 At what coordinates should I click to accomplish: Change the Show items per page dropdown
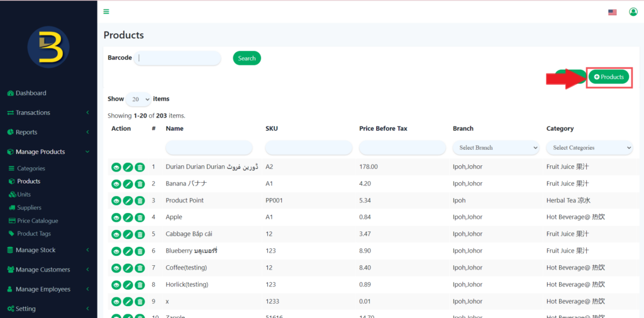pos(138,99)
